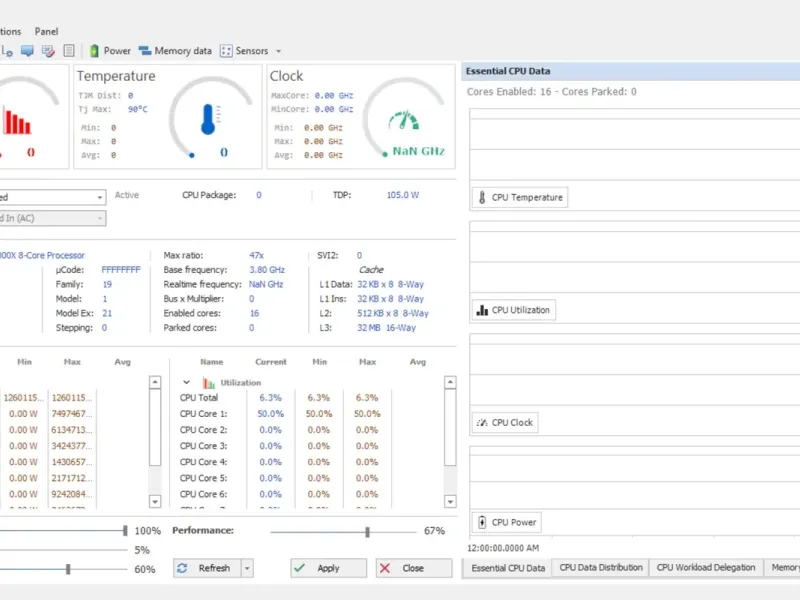This screenshot has width=800, height=600.
Task: Open the power plan combo box above Active
Action: click(x=100, y=197)
